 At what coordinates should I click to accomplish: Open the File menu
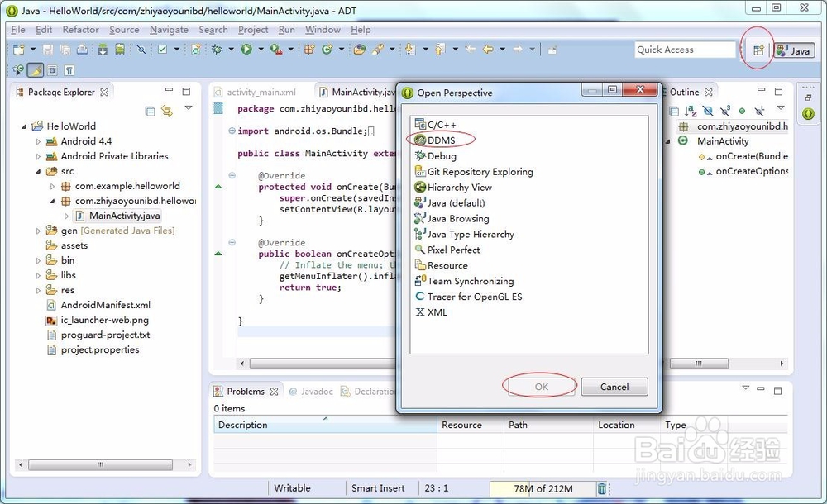point(18,30)
